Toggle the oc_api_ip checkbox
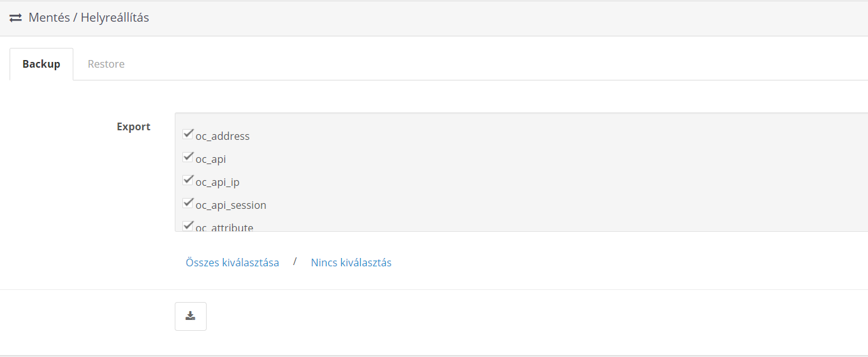The width and height of the screenshot is (868, 357). (188, 180)
